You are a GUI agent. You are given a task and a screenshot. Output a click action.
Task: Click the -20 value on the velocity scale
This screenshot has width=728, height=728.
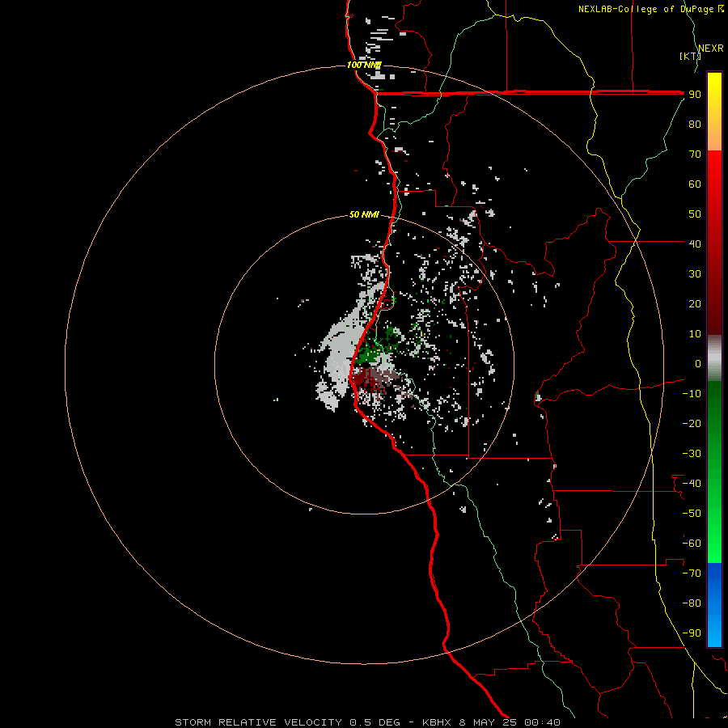click(x=692, y=423)
